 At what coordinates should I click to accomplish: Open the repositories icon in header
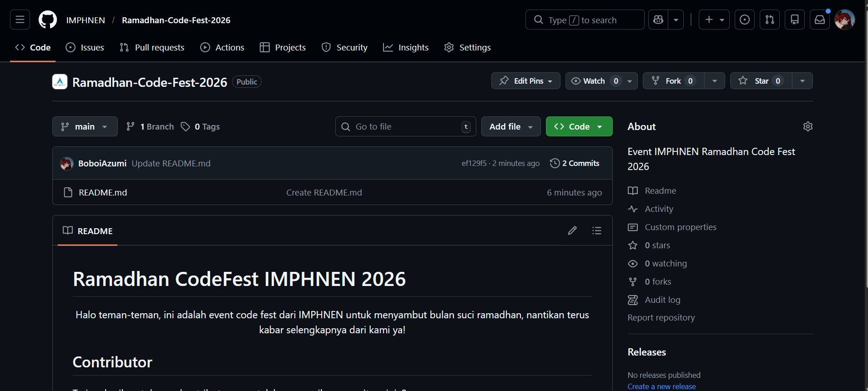[795, 20]
